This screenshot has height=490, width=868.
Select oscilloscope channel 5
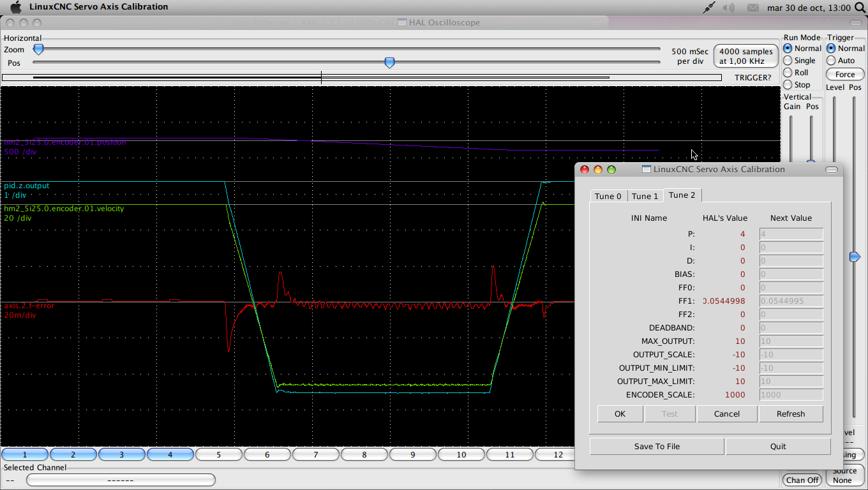tap(219, 455)
